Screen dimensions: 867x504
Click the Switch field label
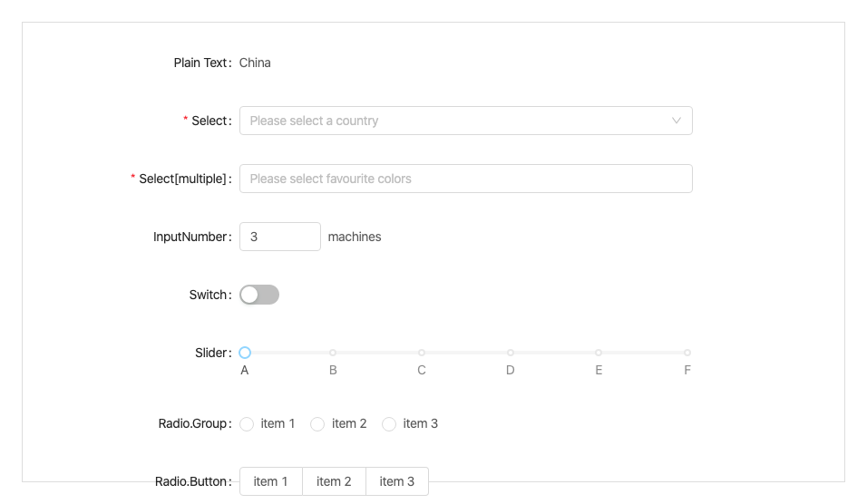click(209, 295)
